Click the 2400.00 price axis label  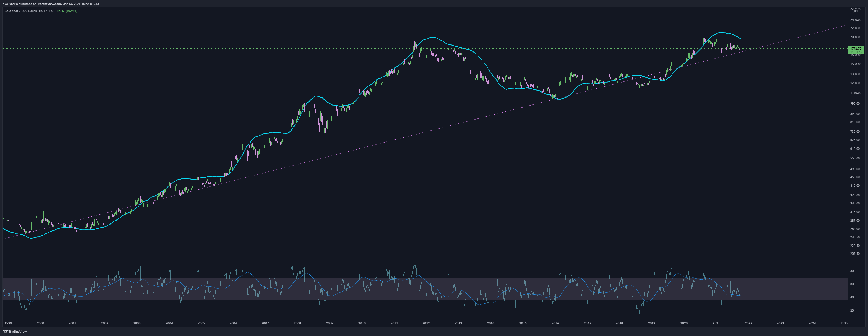pos(856,20)
